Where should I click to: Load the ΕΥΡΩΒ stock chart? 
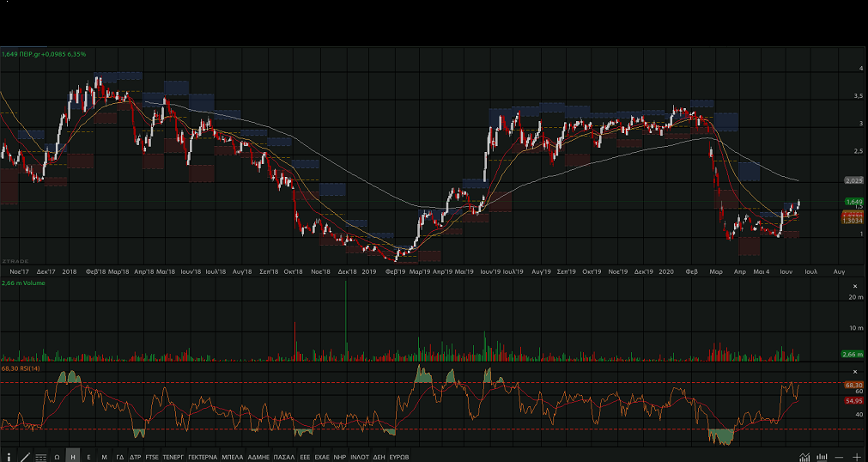399,457
